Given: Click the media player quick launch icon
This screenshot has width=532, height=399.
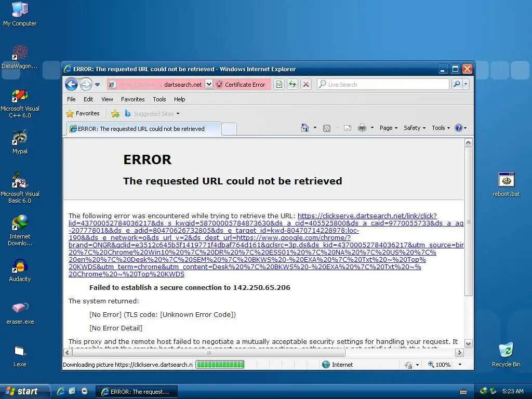Looking at the screenshot, I should pyautogui.click(x=85, y=391).
